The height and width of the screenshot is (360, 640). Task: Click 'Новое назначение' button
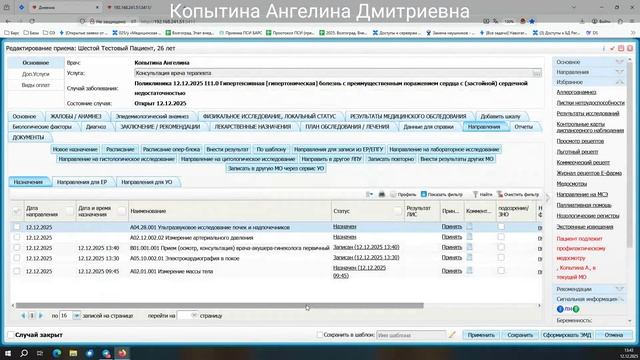(75, 149)
